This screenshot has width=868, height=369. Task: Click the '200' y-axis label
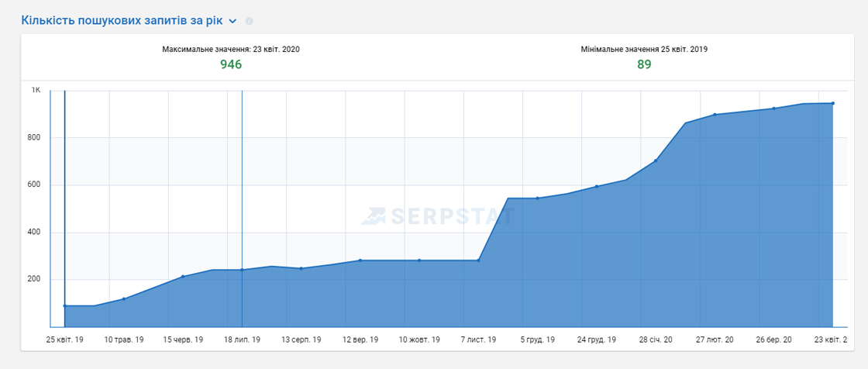click(36, 279)
